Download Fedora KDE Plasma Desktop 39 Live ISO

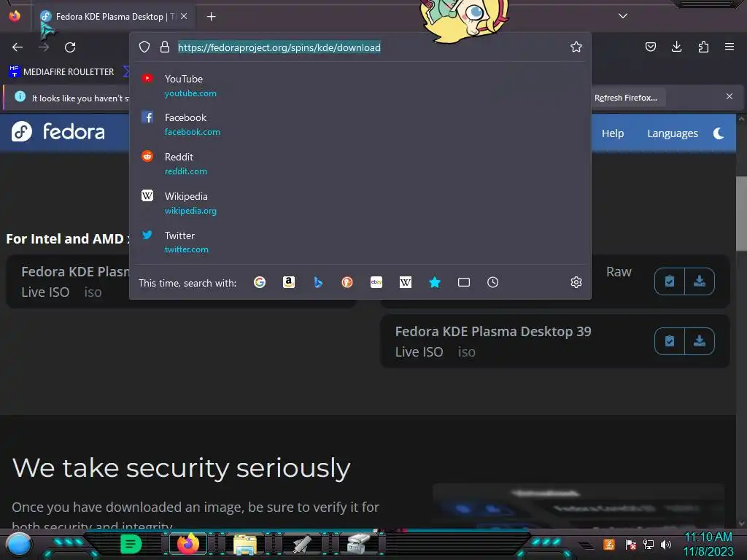700,341
